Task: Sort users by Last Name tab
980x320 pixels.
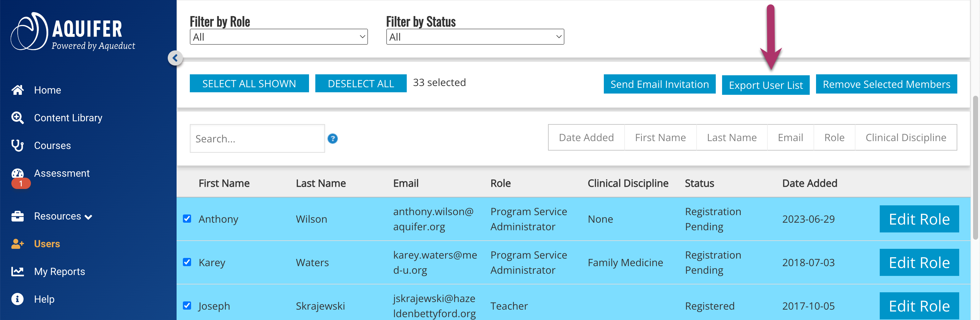Action: (731, 137)
